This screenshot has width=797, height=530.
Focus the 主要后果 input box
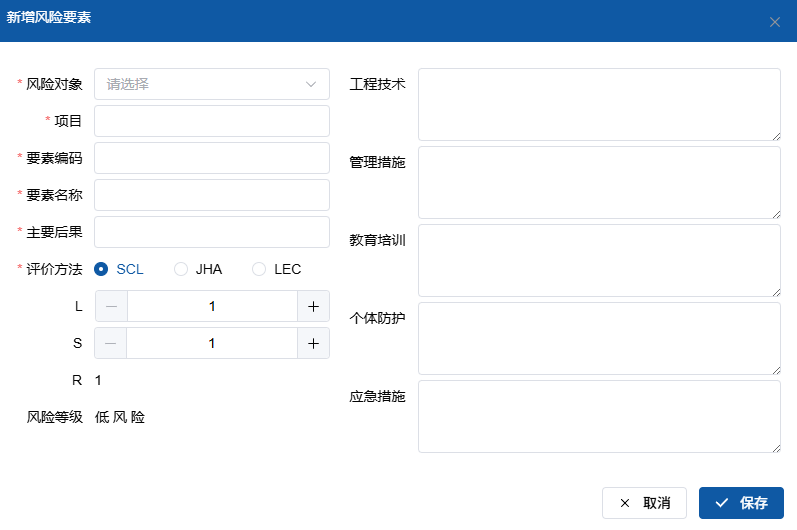pyautogui.click(x=211, y=232)
